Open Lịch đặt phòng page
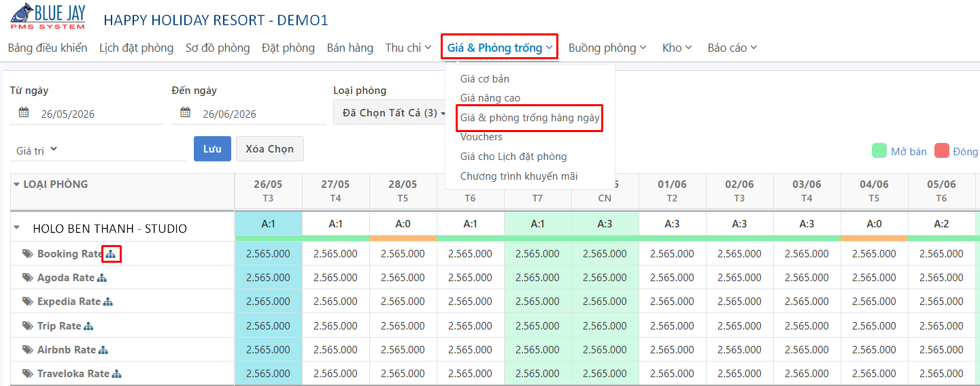The height and width of the screenshot is (386, 980). [x=136, y=48]
